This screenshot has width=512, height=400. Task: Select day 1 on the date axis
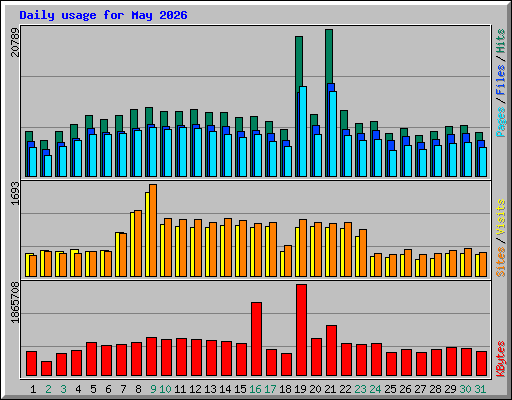coord(33,389)
